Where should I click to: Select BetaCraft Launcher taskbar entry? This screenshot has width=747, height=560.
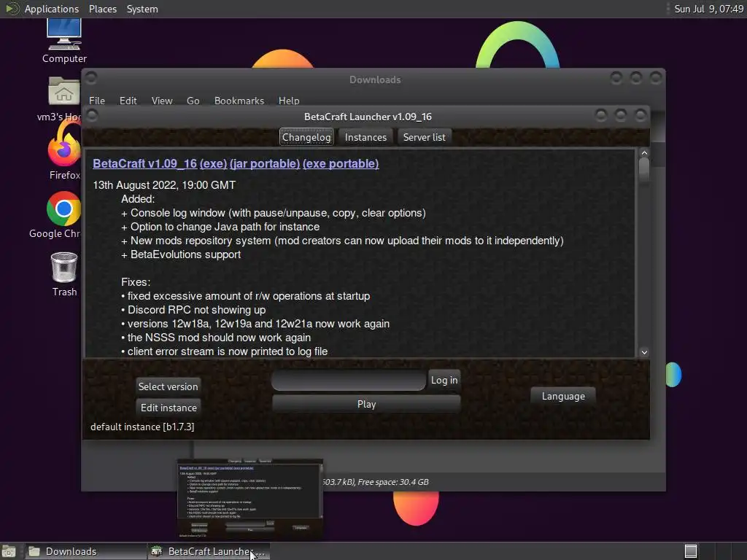click(x=209, y=551)
